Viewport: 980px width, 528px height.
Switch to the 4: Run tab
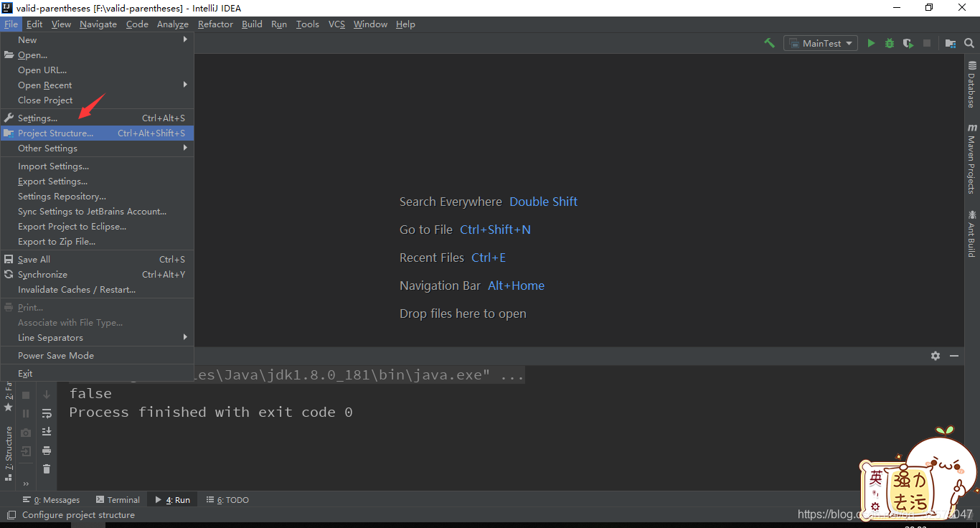[172, 500]
